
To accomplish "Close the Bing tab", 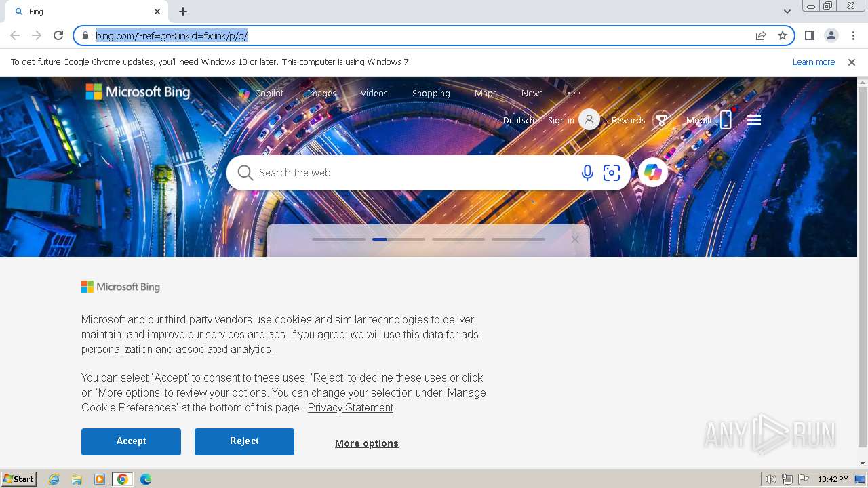I will (157, 12).
